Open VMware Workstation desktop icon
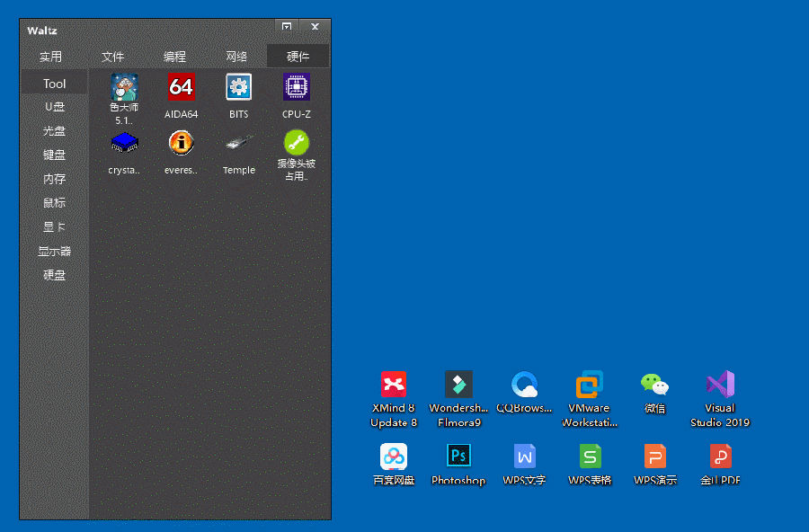This screenshot has width=809, height=532. tap(590, 385)
